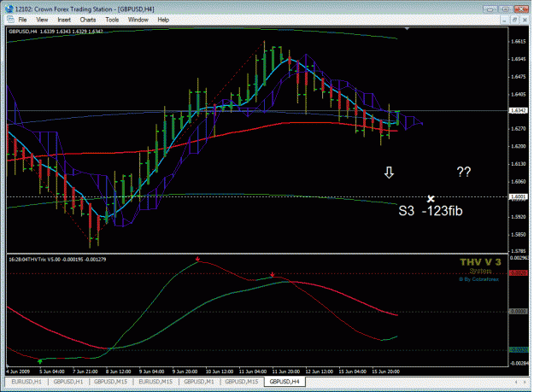Click the green level tag on the Trix scale
Image resolution: width=534 pixels, height=392 pixels.
click(518, 349)
